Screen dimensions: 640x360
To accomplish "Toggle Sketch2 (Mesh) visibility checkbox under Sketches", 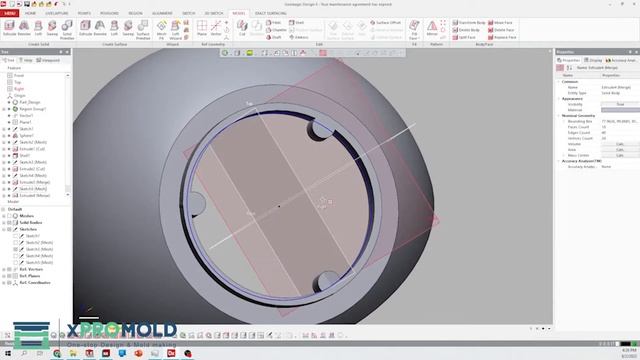I will click(16, 242).
